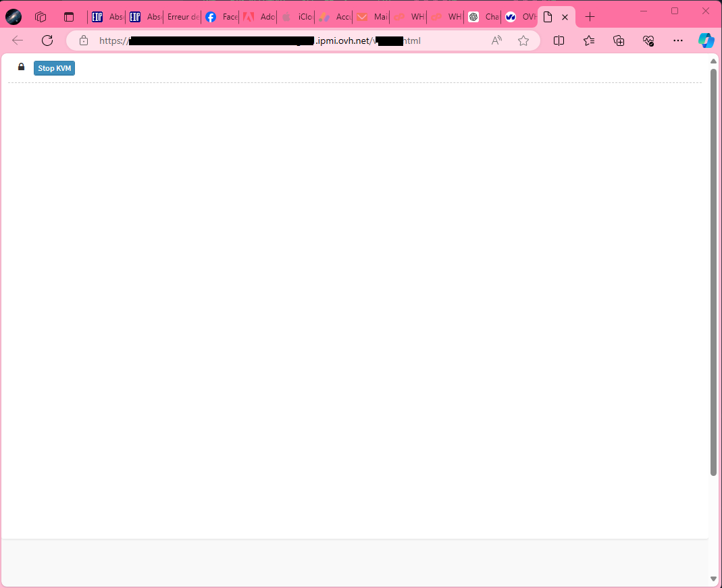Click the vertical page scrollbar
Screen dimensions: 722x588
tap(713, 270)
